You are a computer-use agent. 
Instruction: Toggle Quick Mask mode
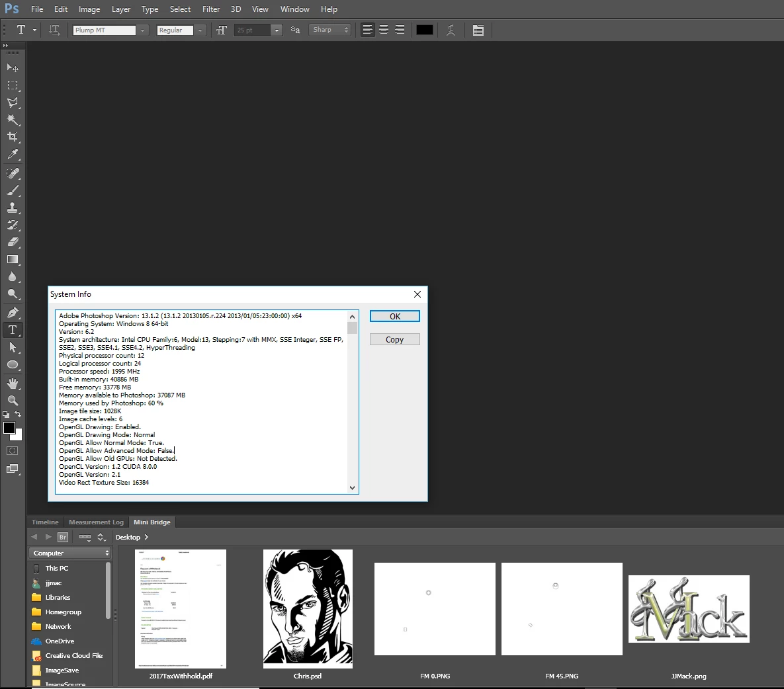tap(13, 451)
